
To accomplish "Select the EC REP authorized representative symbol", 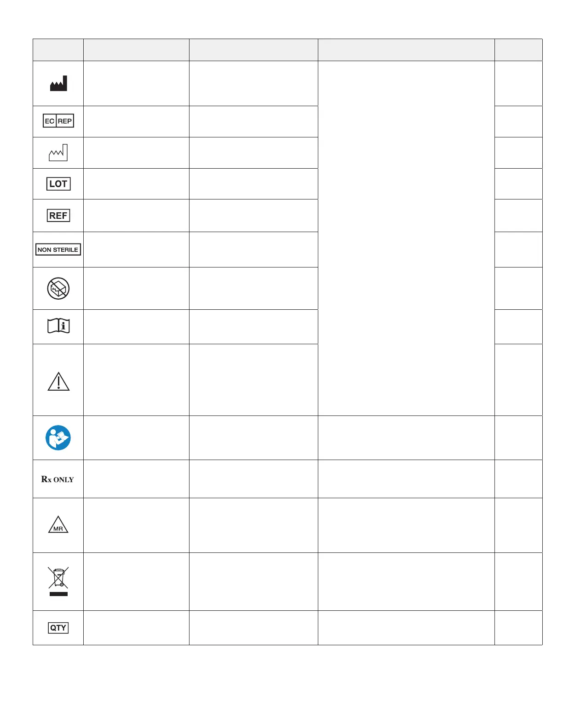I will tap(58, 121).
